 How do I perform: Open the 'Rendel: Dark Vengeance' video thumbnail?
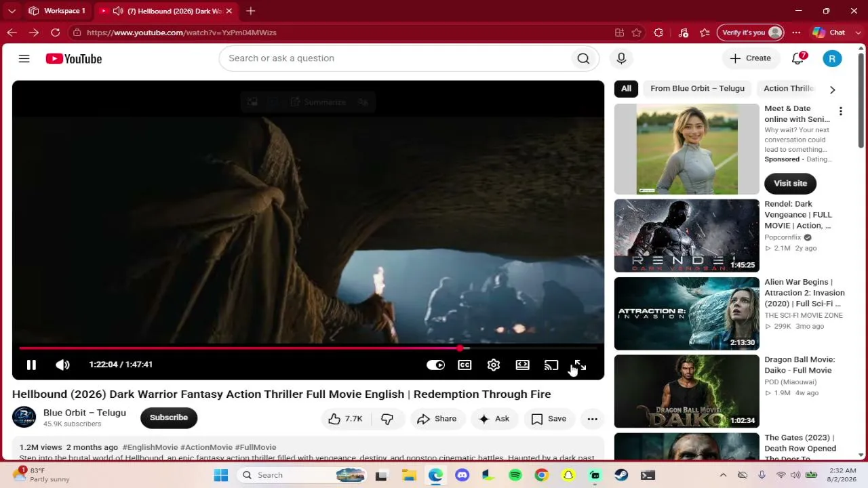pyautogui.click(x=687, y=235)
